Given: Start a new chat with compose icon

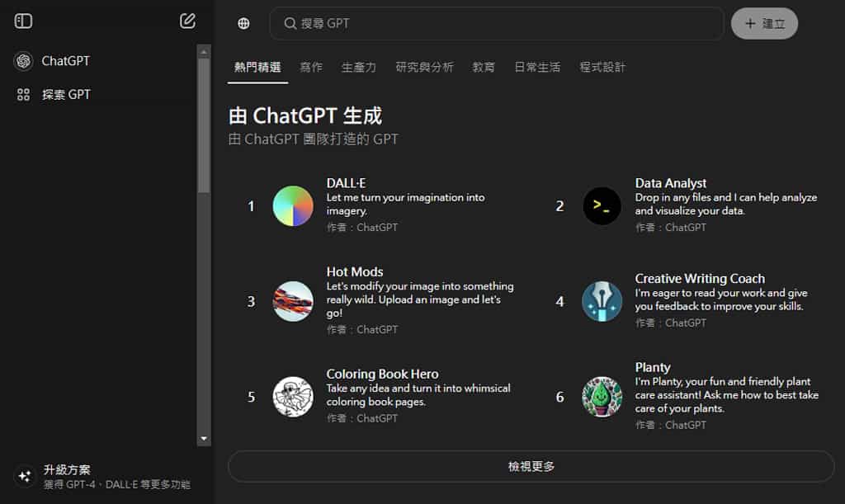Looking at the screenshot, I should tap(187, 21).
